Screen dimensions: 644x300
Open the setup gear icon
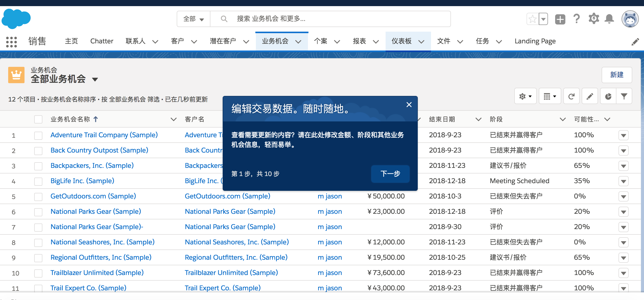coord(594,19)
